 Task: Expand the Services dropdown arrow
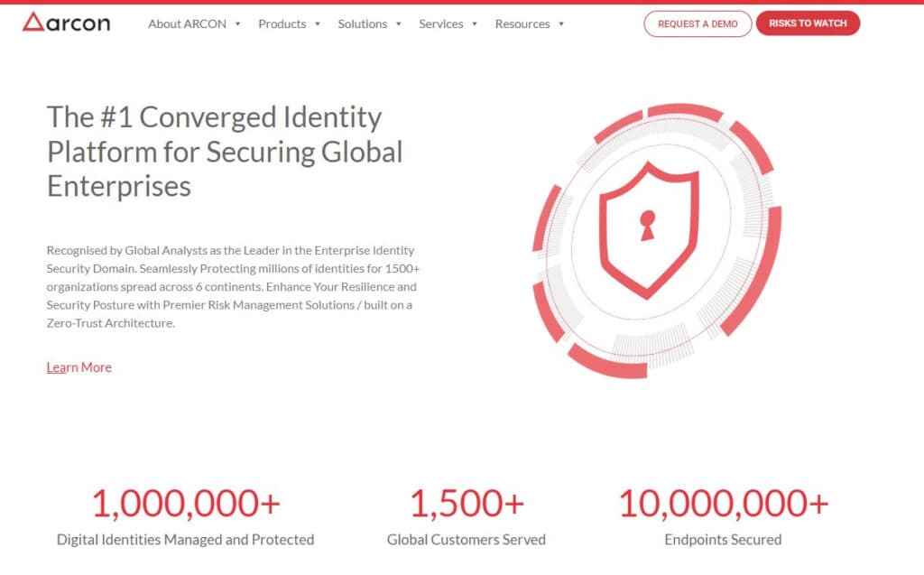475,24
